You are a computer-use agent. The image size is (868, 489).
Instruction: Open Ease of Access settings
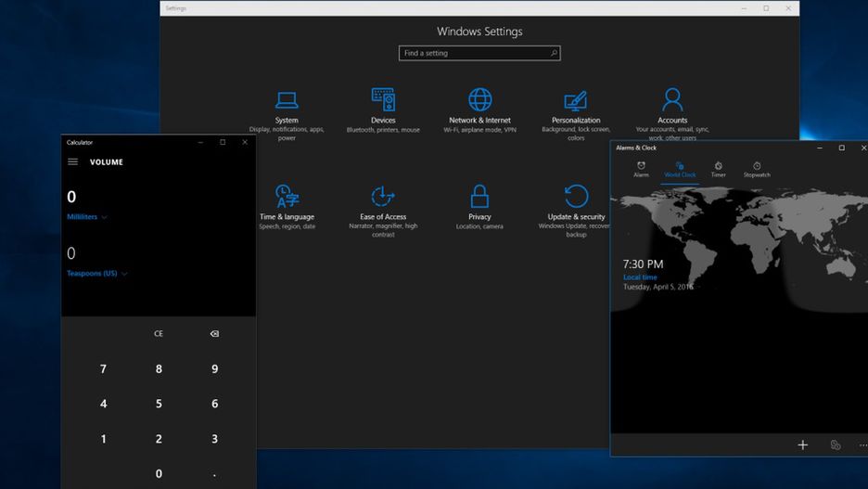pyautogui.click(x=383, y=211)
